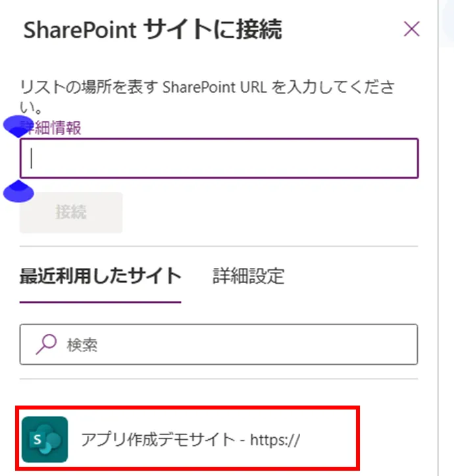Click the divider line below the 接続 button
The image size is (454, 476).
pos(219,246)
